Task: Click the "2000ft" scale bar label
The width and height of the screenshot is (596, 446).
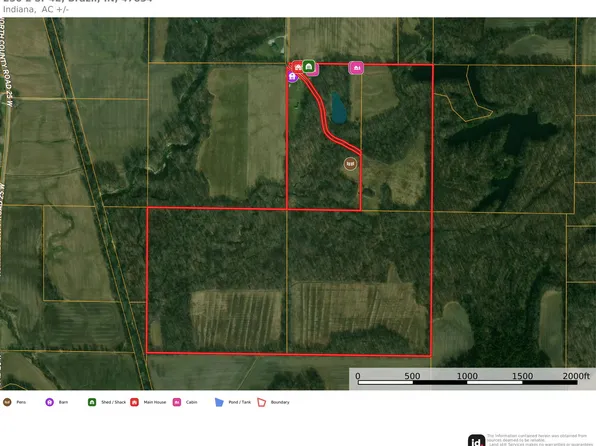Action: (x=576, y=376)
